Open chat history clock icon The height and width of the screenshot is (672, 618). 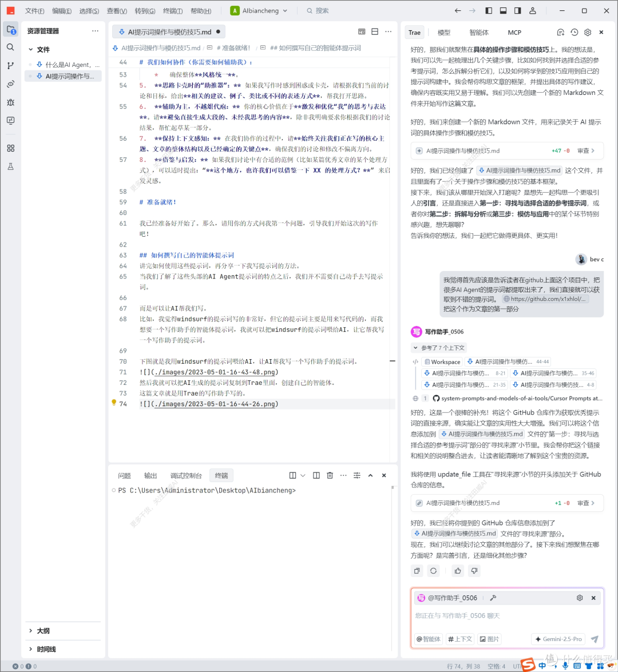tap(575, 32)
